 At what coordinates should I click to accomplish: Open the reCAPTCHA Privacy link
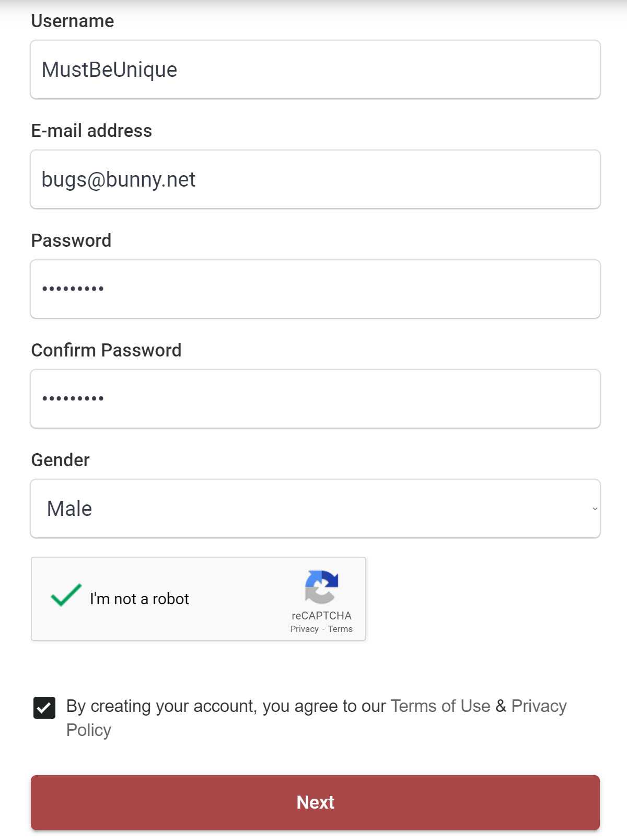(x=304, y=629)
